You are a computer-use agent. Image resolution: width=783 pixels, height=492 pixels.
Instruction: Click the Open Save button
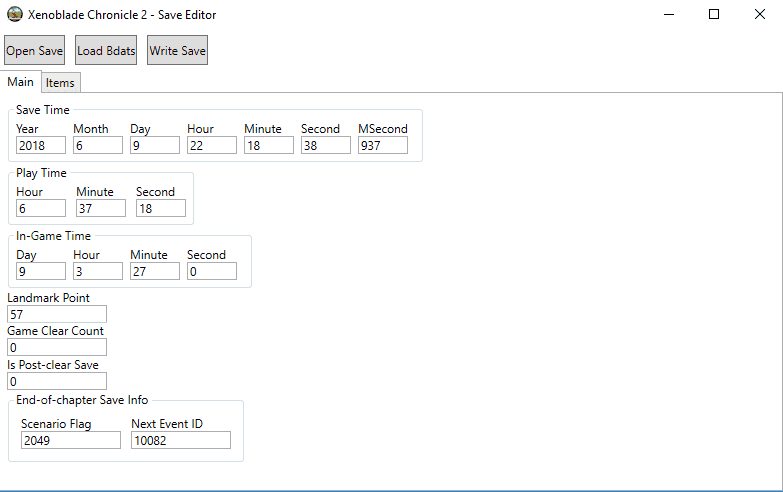click(x=34, y=50)
